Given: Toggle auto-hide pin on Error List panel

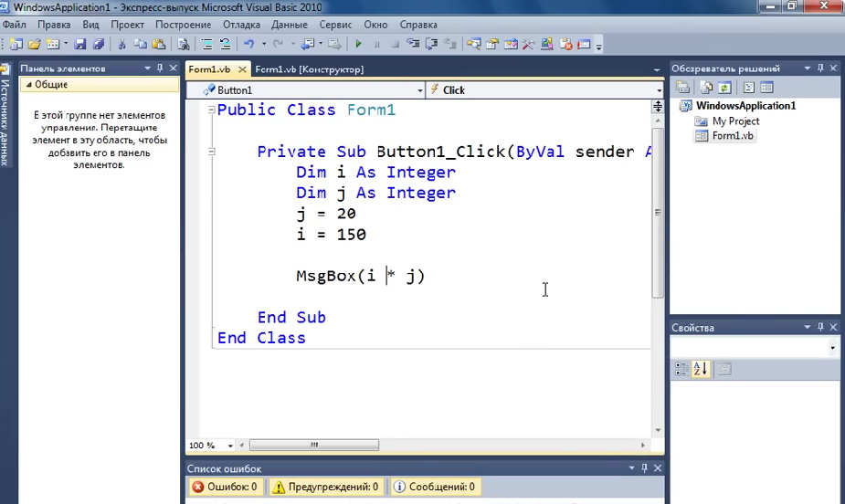Looking at the screenshot, I should (645, 467).
